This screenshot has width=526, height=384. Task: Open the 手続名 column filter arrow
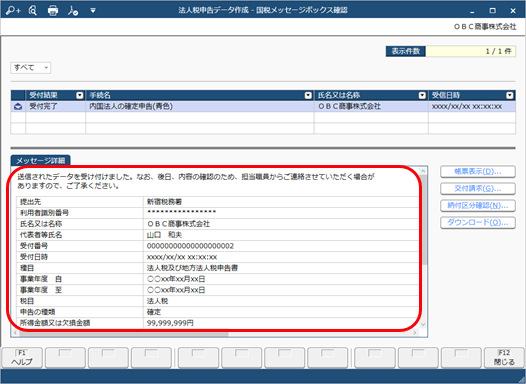click(308, 96)
